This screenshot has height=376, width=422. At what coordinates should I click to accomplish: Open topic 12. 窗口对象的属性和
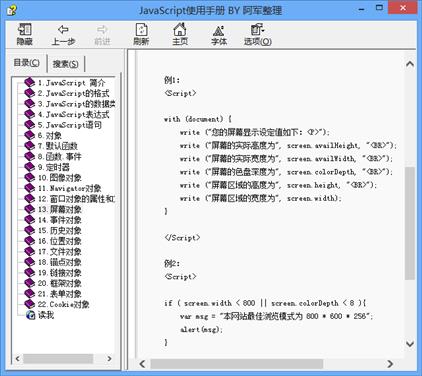click(76, 199)
